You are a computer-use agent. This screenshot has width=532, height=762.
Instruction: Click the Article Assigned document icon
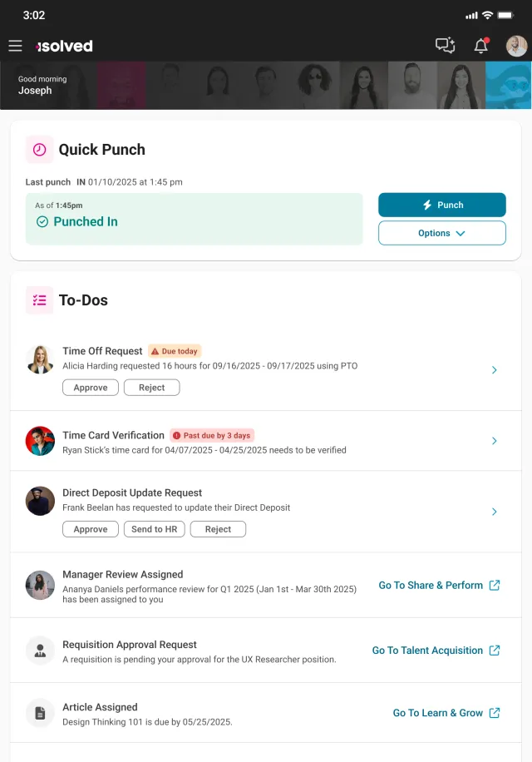tap(40, 713)
